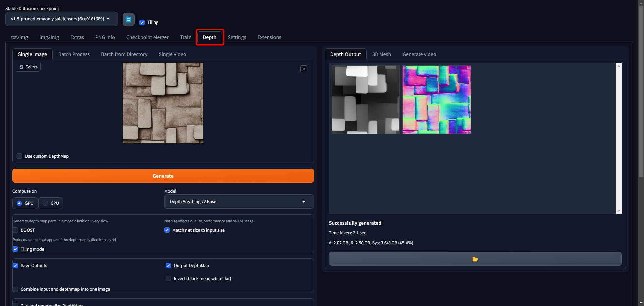644x306 pixels.
Task: Click the refresh checkpoint list icon
Action: (x=128, y=19)
